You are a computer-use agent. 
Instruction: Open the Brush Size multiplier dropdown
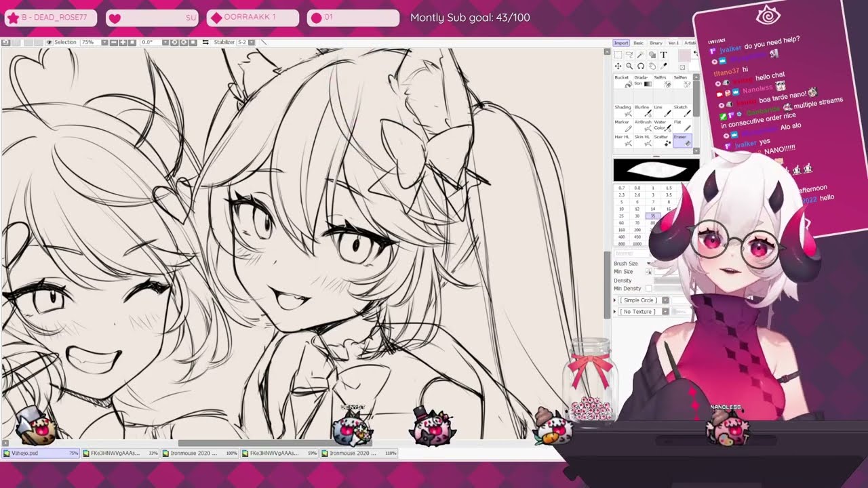coord(649,263)
